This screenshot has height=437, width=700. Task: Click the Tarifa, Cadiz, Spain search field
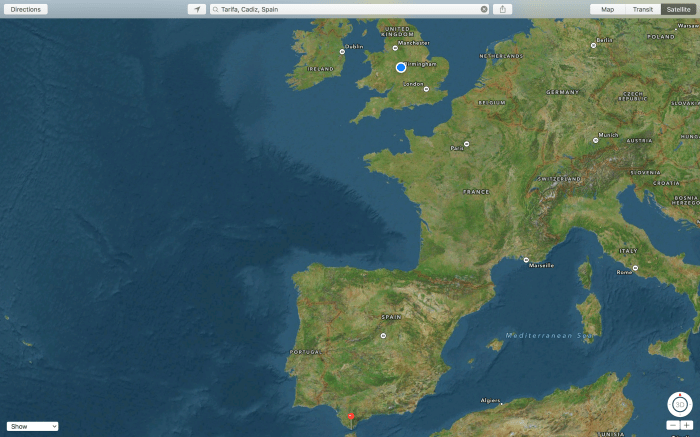pyautogui.click(x=345, y=9)
